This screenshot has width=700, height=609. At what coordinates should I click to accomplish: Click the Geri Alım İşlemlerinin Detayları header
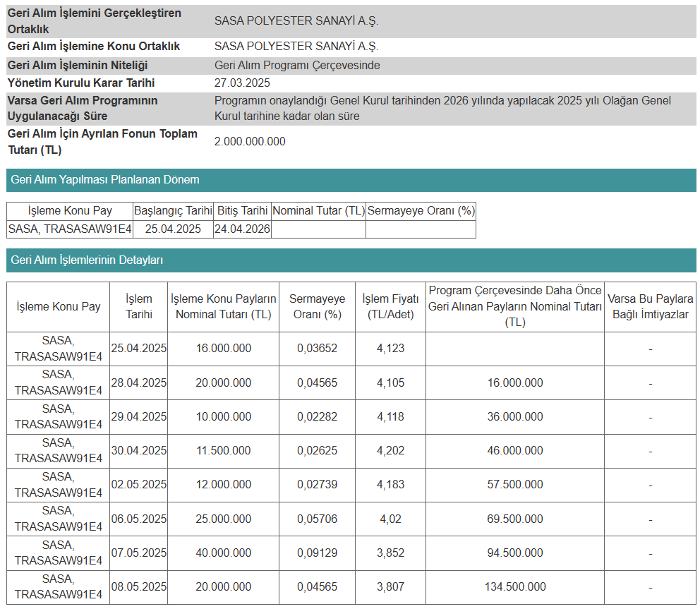coord(351,260)
